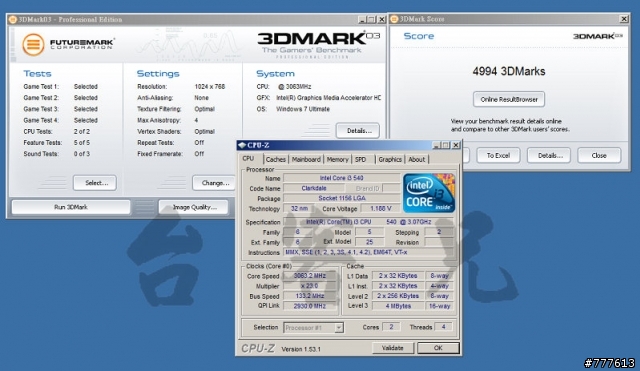Click the Specification field Intel(R) Core(TM) i3 CPU
Viewport: 640px width, 371px height.
point(368,222)
